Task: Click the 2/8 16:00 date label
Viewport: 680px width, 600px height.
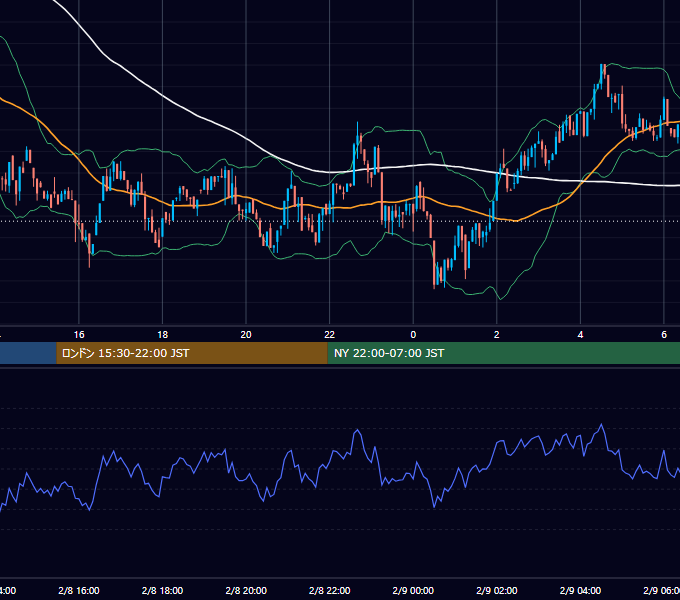Action: [x=79, y=591]
